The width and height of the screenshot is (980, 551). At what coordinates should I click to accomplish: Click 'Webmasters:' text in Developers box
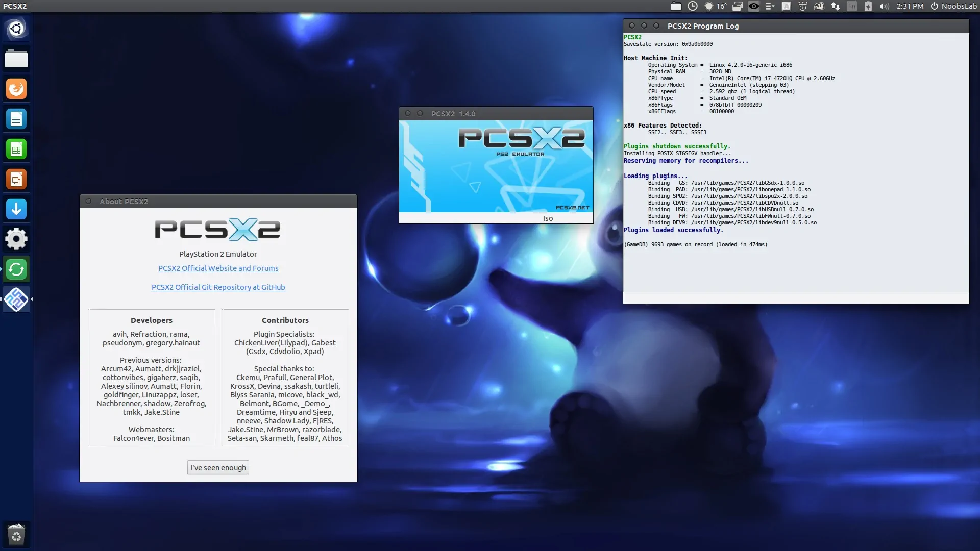pos(151,430)
